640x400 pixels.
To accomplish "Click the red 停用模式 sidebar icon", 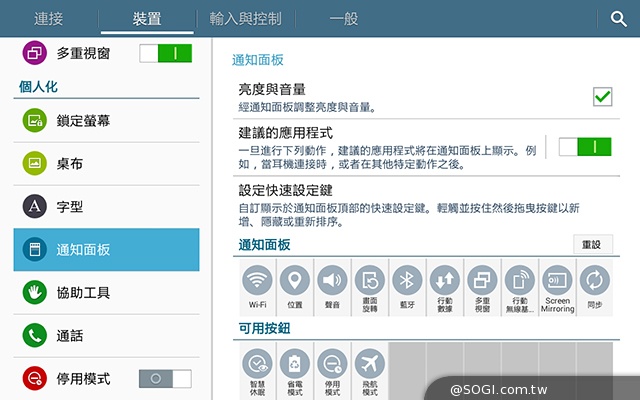I will 35,378.
